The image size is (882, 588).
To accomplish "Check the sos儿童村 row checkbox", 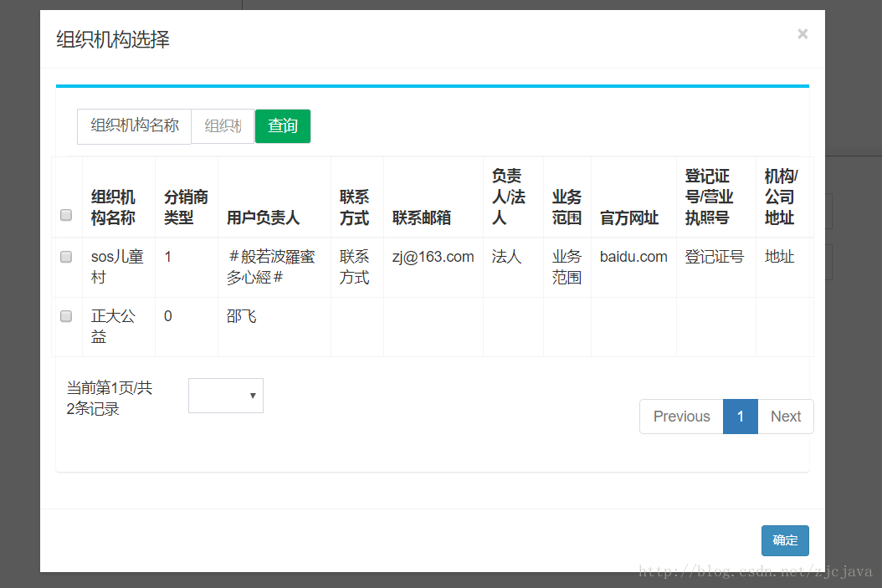I will click(x=66, y=256).
